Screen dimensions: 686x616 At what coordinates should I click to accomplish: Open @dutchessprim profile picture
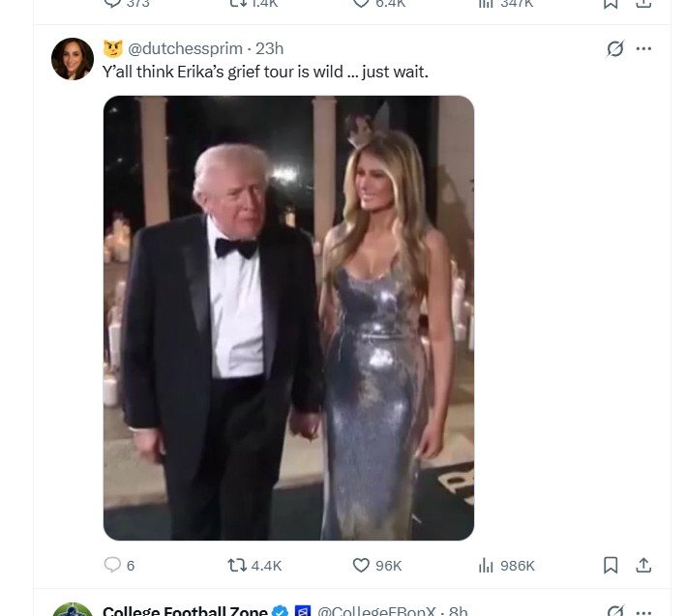73,59
